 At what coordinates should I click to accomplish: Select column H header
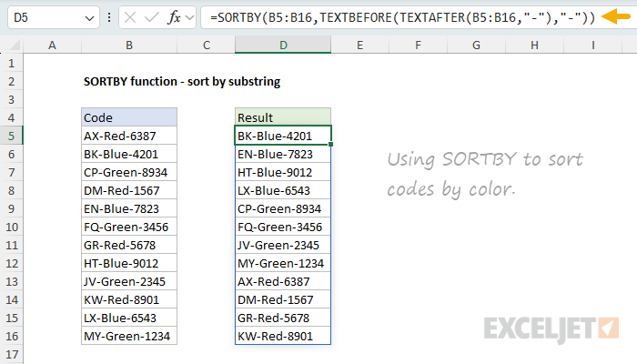(x=534, y=45)
